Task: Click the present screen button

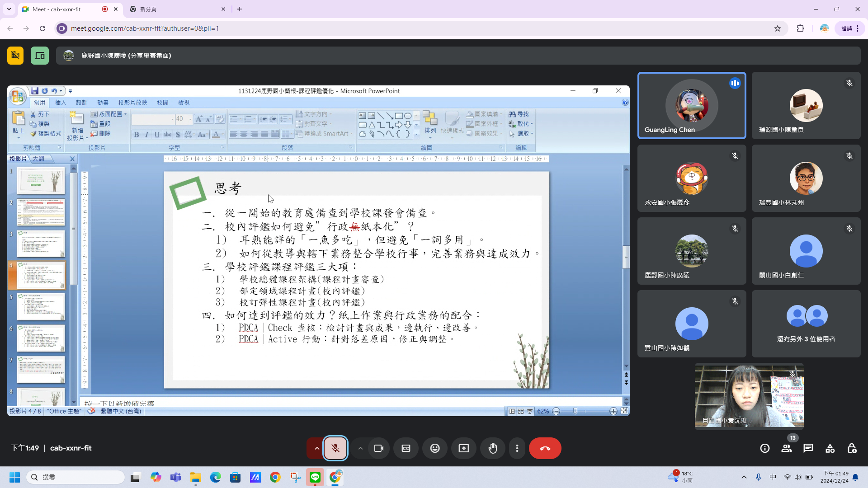Action: [464, 448]
